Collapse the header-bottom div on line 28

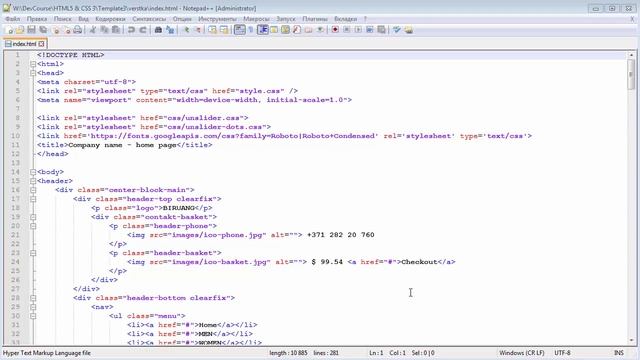(33, 298)
